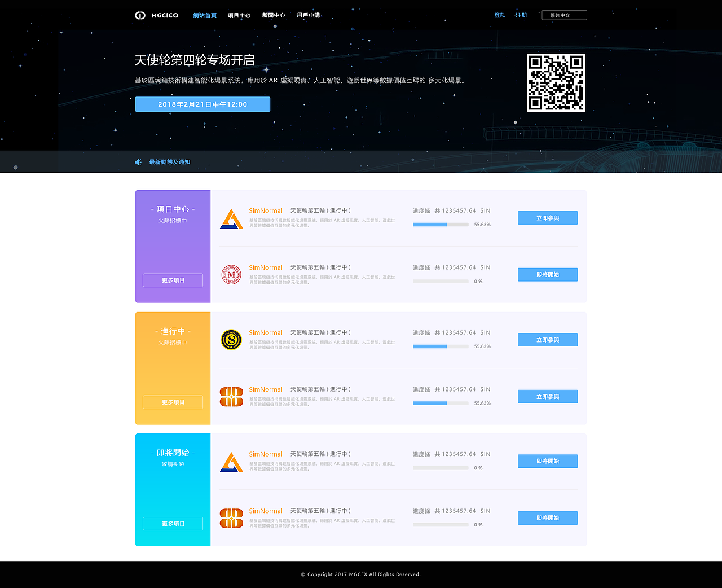Click the Copyright 2017 MGCEX footer text
The width and height of the screenshot is (722, 588).
361,574
